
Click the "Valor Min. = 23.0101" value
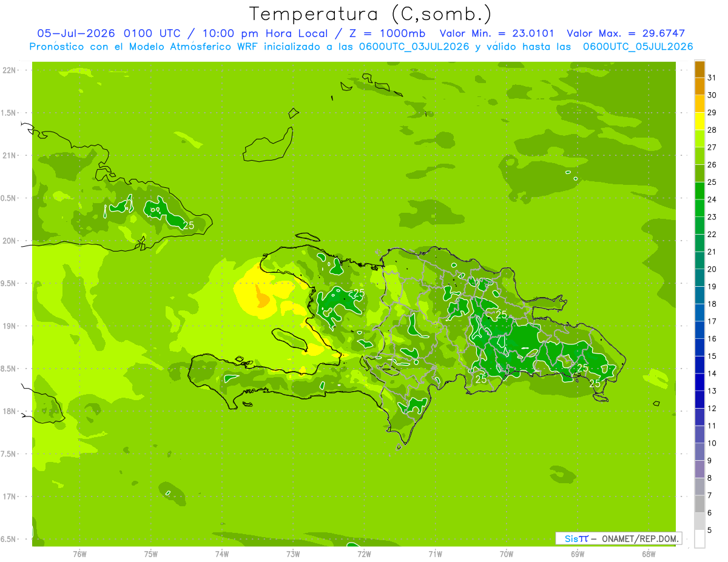click(x=496, y=33)
